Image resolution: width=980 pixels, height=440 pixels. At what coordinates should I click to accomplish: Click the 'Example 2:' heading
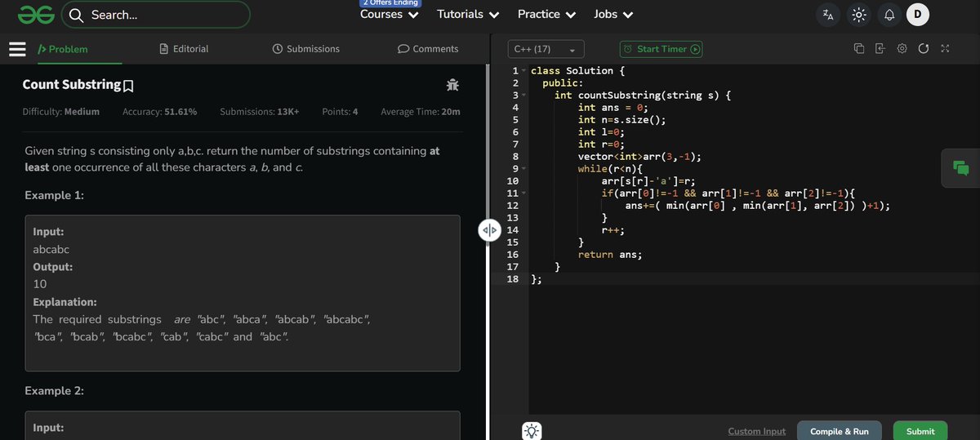pos(55,391)
